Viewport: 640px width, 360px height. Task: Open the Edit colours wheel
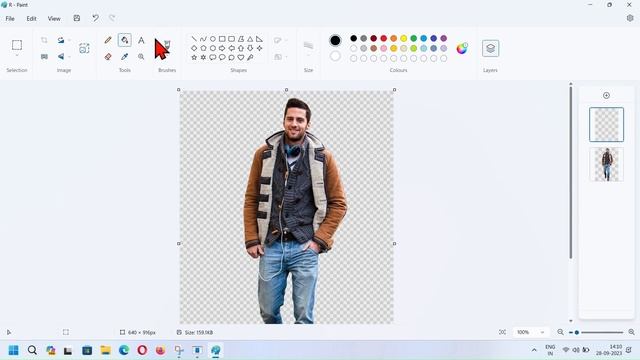tap(462, 48)
